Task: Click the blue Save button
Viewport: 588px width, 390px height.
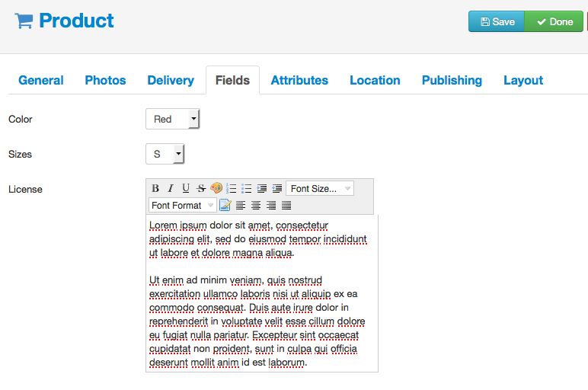Action: click(497, 21)
